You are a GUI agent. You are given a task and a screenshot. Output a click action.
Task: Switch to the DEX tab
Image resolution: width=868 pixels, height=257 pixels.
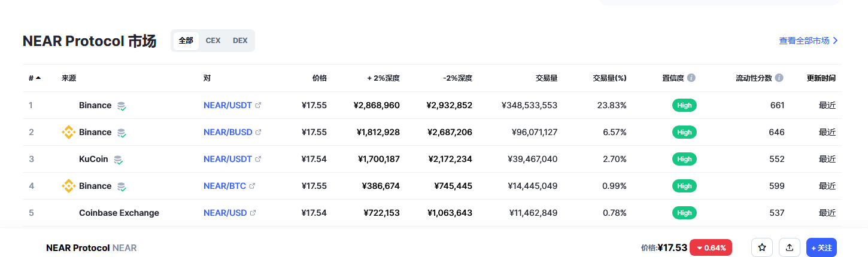click(240, 41)
